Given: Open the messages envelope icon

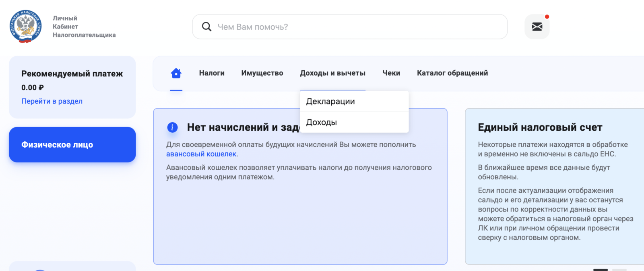Looking at the screenshot, I should 537,27.
